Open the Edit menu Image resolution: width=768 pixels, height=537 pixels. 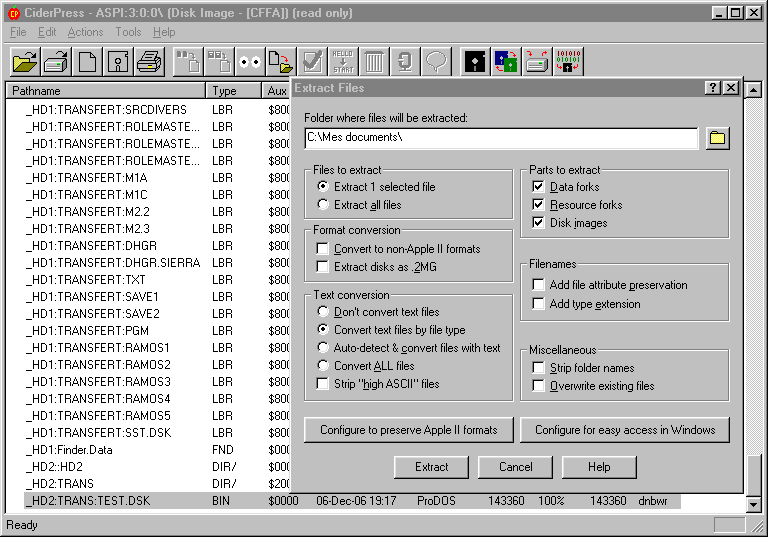point(47,32)
